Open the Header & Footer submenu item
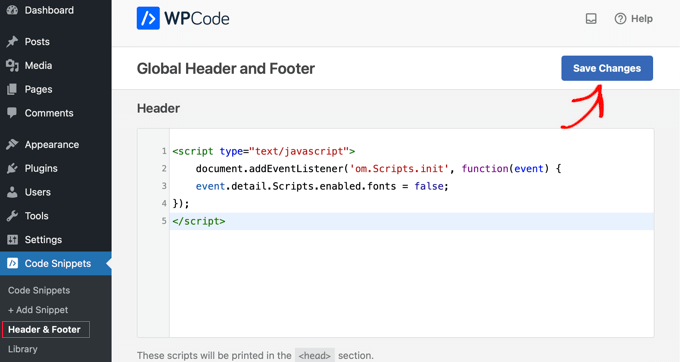The image size is (680, 362). [x=44, y=329]
